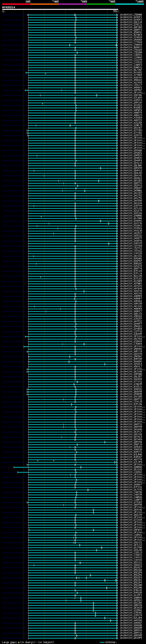Select the label UniRef100_Q944F7
The image size is (146, 644).
(x=131, y=324)
